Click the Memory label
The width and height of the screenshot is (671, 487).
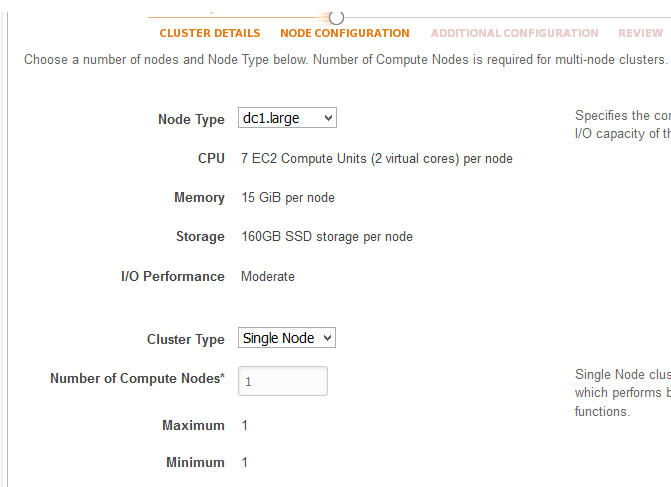(199, 197)
